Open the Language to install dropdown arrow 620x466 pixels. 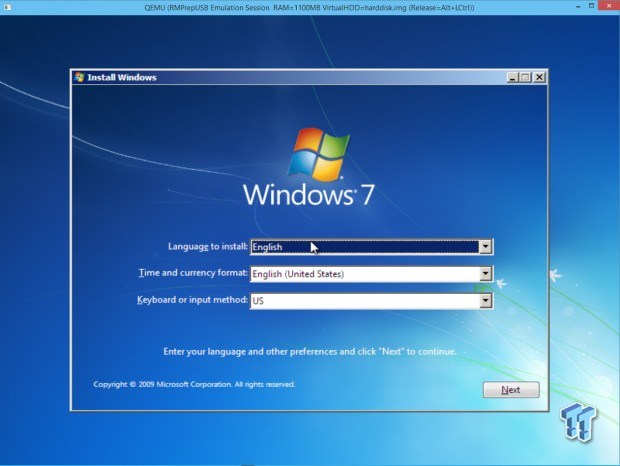[x=486, y=247]
